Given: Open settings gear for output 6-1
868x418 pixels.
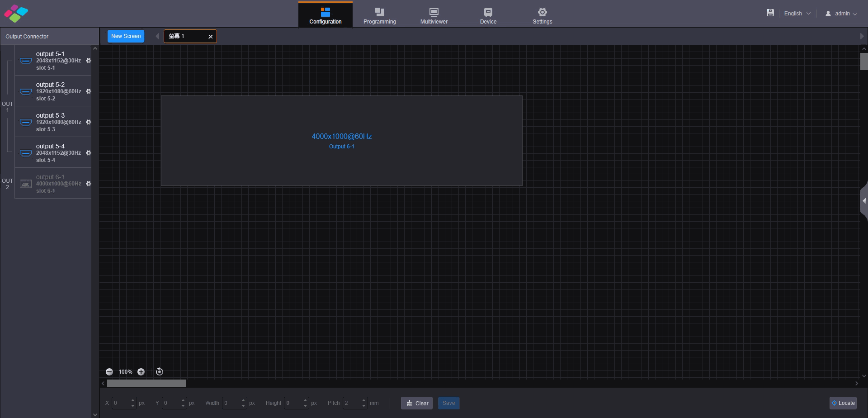Looking at the screenshot, I should (x=89, y=184).
